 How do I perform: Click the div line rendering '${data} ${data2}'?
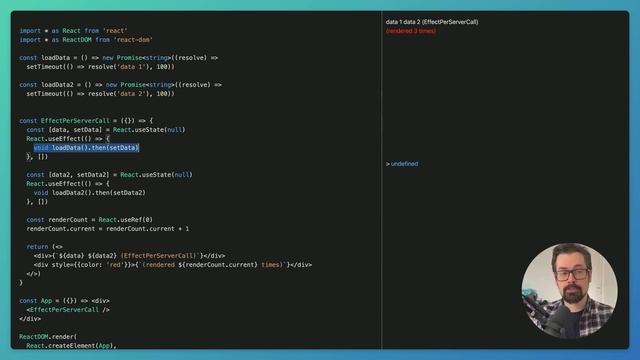click(130, 256)
